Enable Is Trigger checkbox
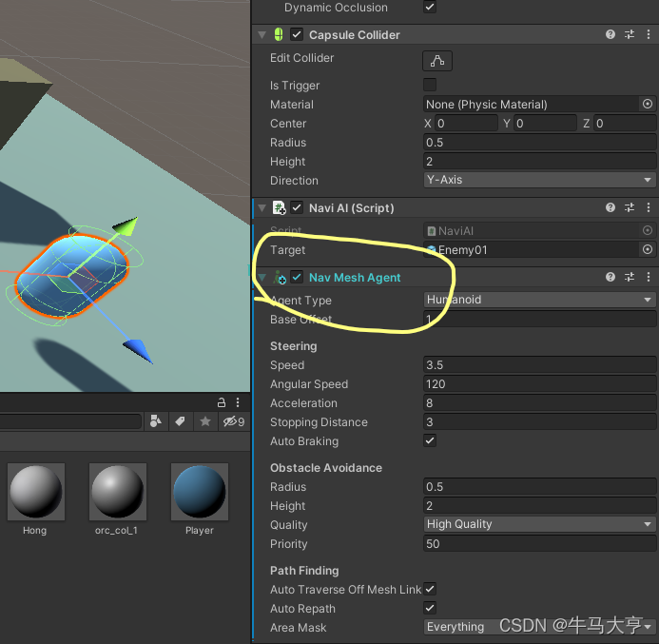Viewport: 659px width, 644px height. (x=430, y=85)
